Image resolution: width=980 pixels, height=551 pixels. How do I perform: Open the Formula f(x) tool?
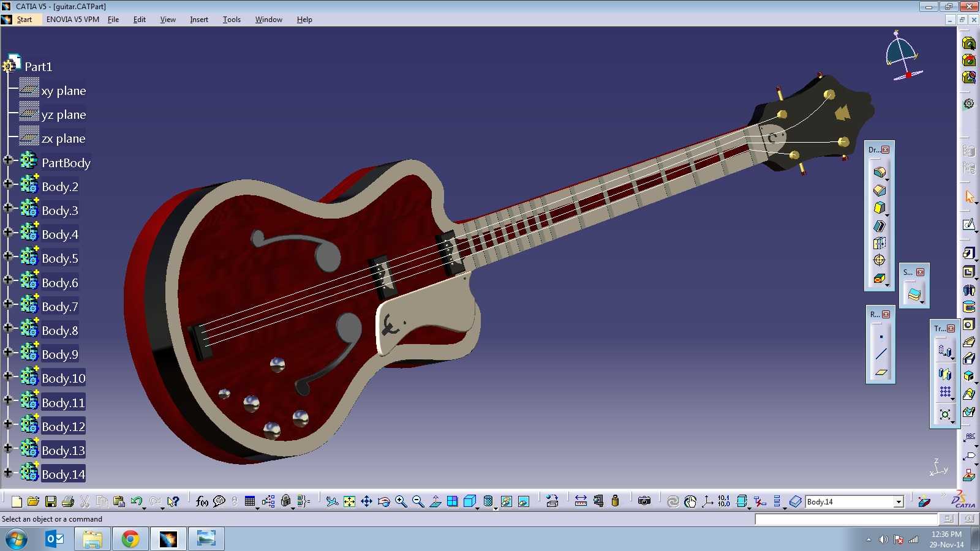coord(202,501)
